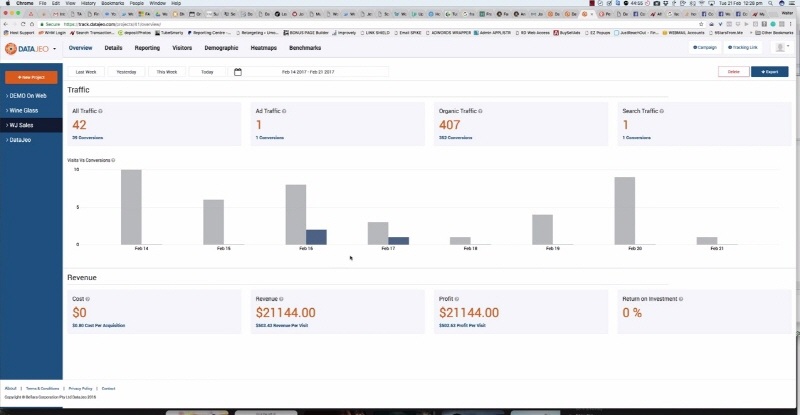Click the user avatar icon

pos(780,47)
